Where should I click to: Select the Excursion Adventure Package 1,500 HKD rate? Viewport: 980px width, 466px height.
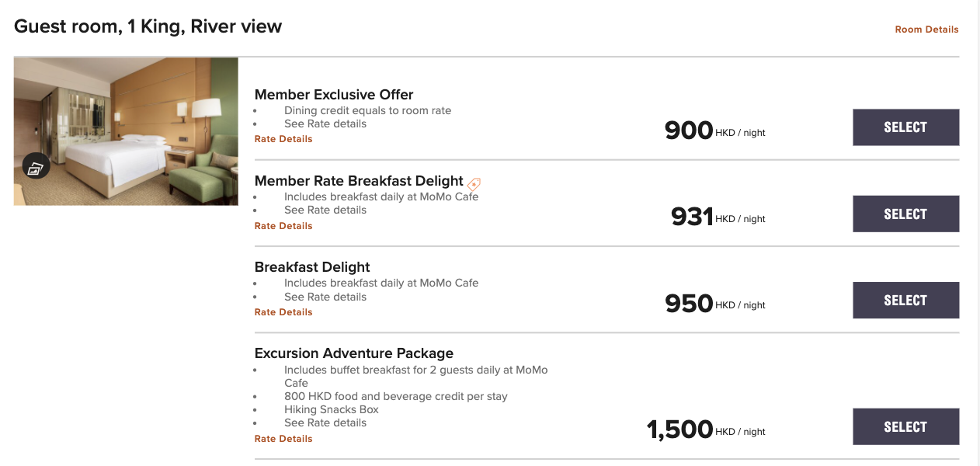(905, 426)
